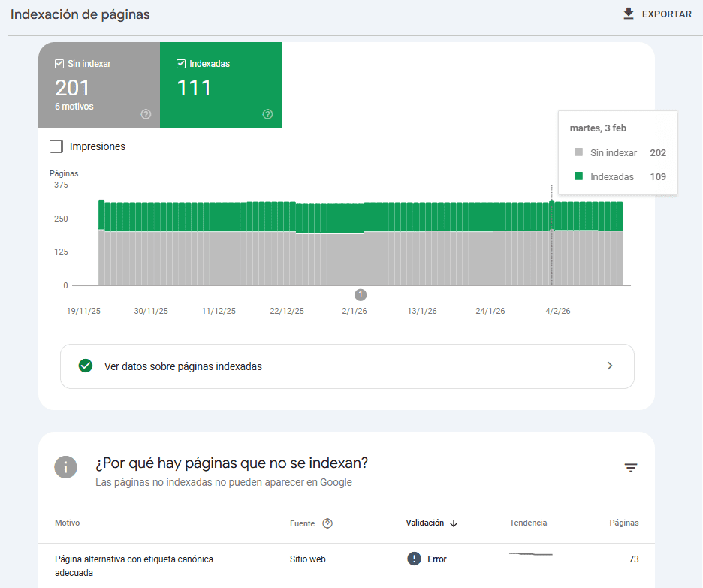This screenshot has width=703, height=588.
Task: Switch to the Sin indexar summary card
Action: (98, 85)
